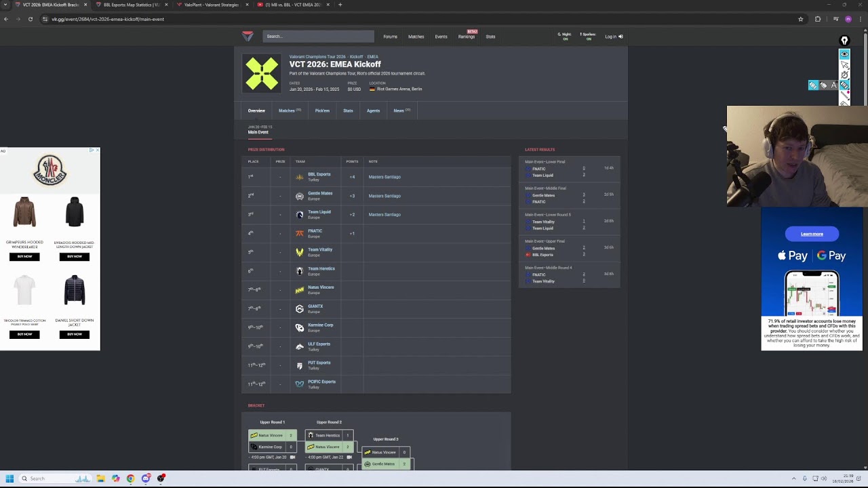The height and width of the screenshot is (488, 868).
Task: Open the Chrome profile avatar
Action: 848,19
